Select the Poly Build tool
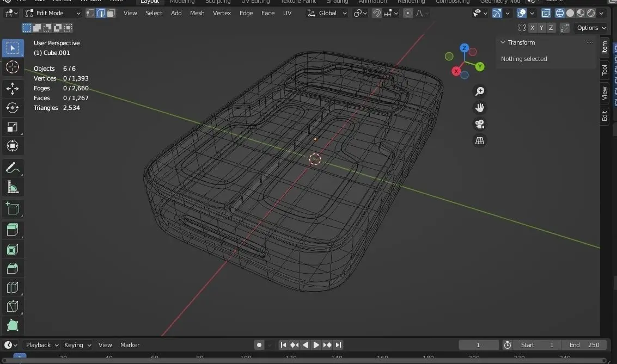Screen dimensions: 617x364 [x=13, y=325]
